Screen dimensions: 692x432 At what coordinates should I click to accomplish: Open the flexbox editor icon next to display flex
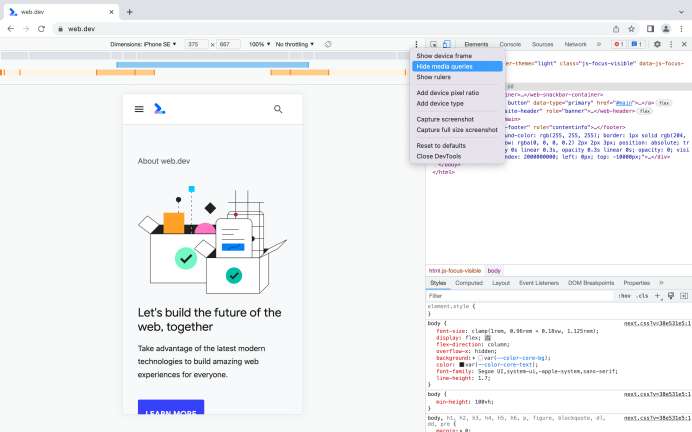coord(488,338)
